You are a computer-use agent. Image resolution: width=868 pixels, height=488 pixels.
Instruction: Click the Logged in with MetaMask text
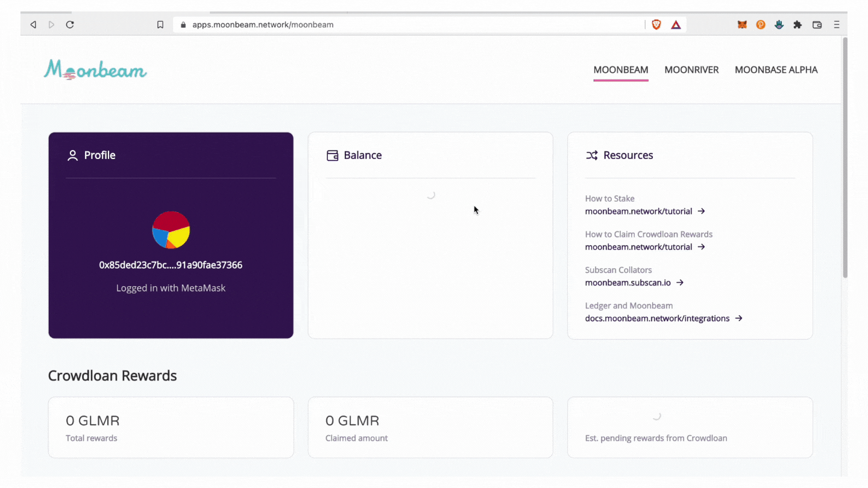[x=171, y=288]
